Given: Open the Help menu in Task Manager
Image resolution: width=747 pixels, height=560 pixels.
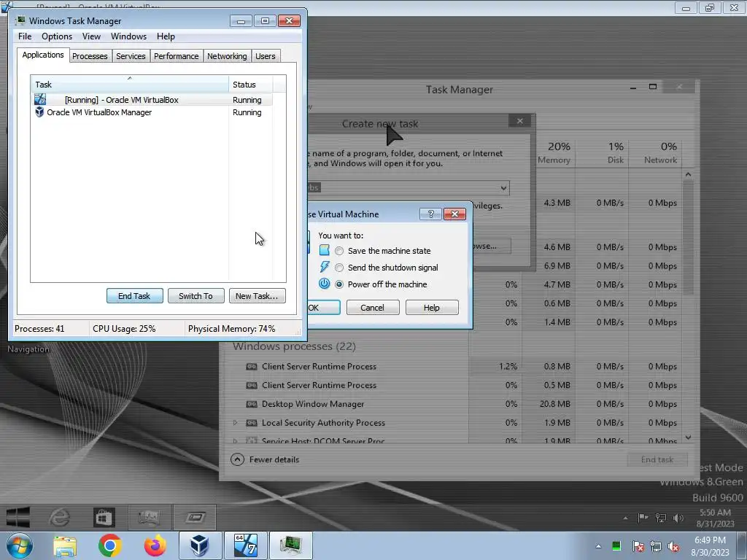Looking at the screenshot, I should click(166, 36).
